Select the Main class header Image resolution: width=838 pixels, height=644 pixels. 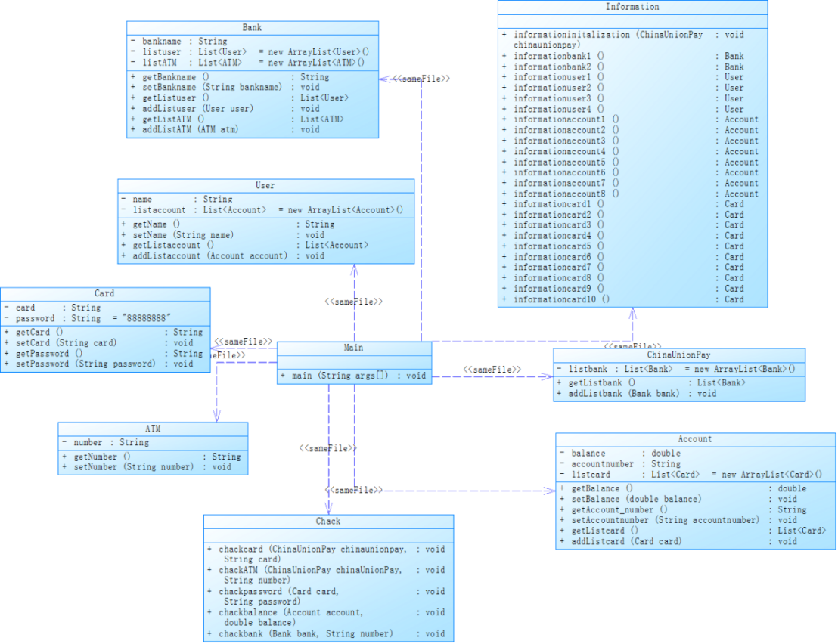[x=354, y=348]
